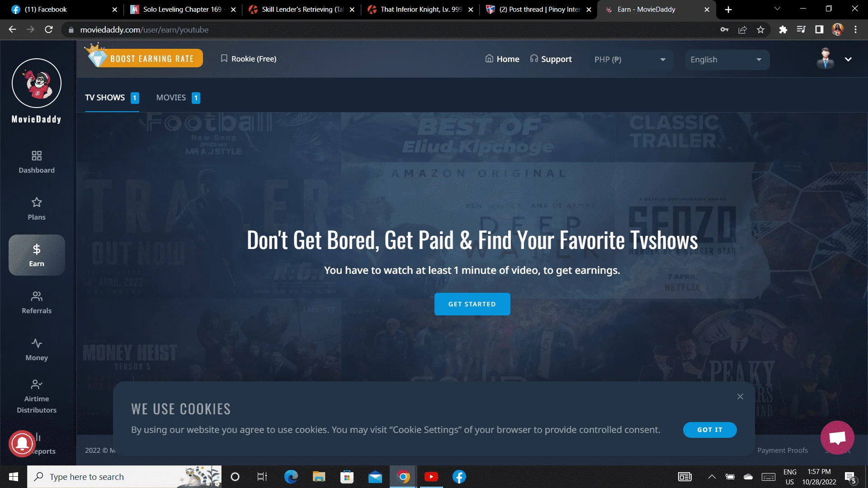Open Cortana circle on the taskbar
This screenshot has width=868, height=488.
click(x=235, y=477)
